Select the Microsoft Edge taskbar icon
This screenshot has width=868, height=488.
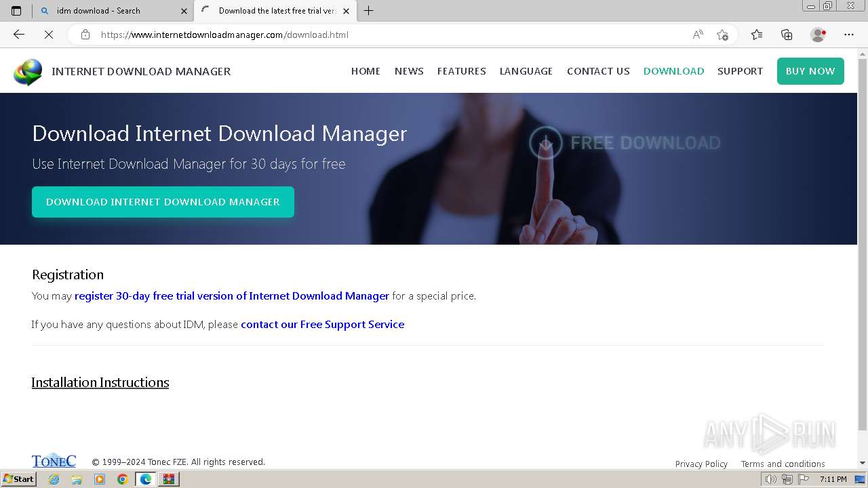[x=146, y=479]
